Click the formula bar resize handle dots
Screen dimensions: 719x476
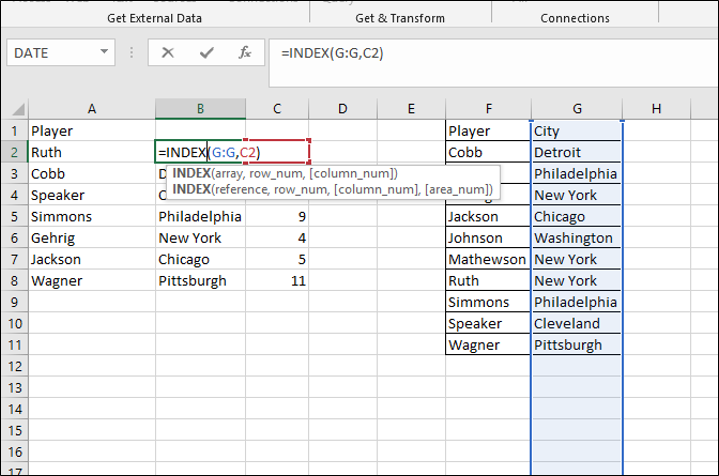pyautogui.click(x=131, y=53)
